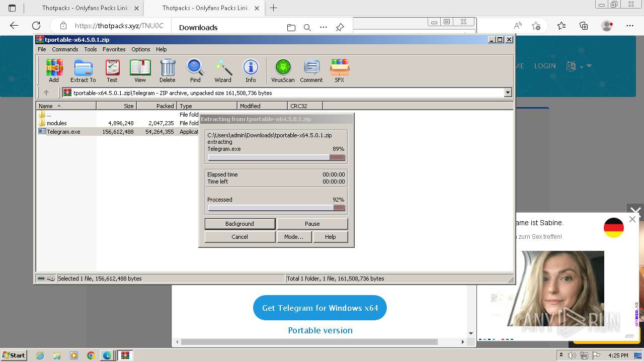Launch the Wizard tool
Viewport: 644px width, 362px height.
point(223,70)
